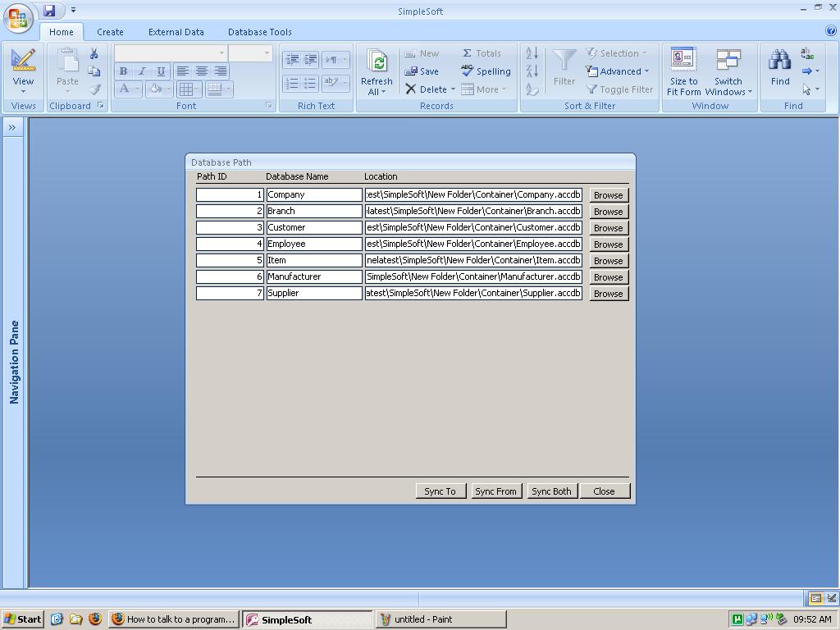The height and width of the screenshot is (630, 840).
Task: Toggle the Numbering list icon
Action: [x=292, y=83]
